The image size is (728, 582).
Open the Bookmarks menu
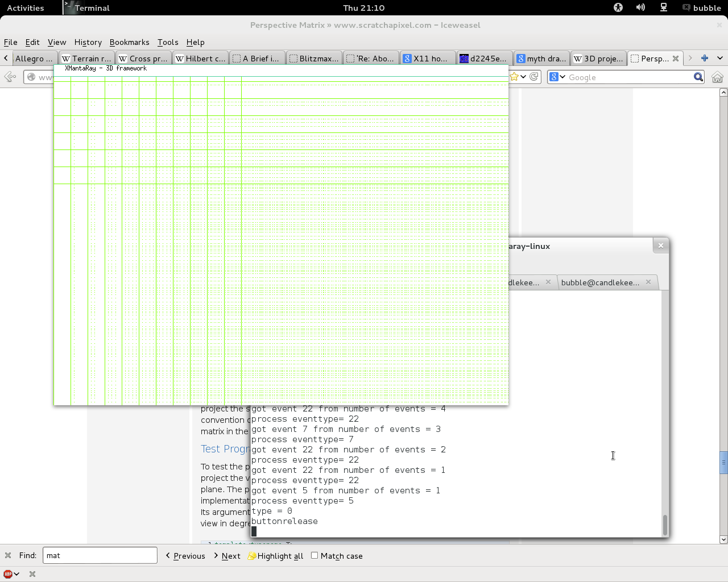[129, 42]
